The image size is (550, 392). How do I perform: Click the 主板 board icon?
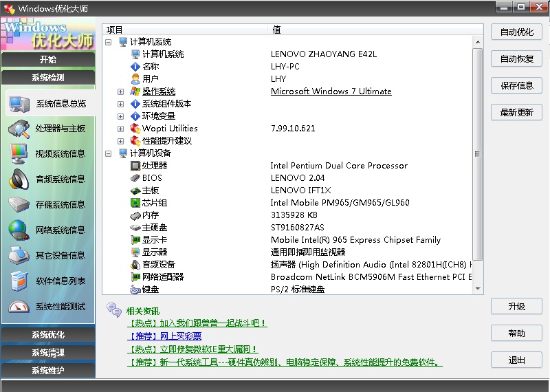135,190
